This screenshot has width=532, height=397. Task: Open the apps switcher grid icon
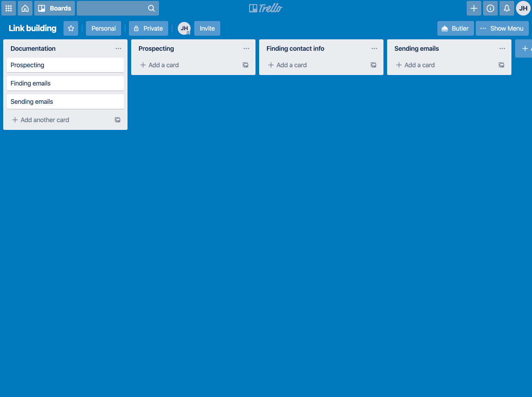coord(8,8)
